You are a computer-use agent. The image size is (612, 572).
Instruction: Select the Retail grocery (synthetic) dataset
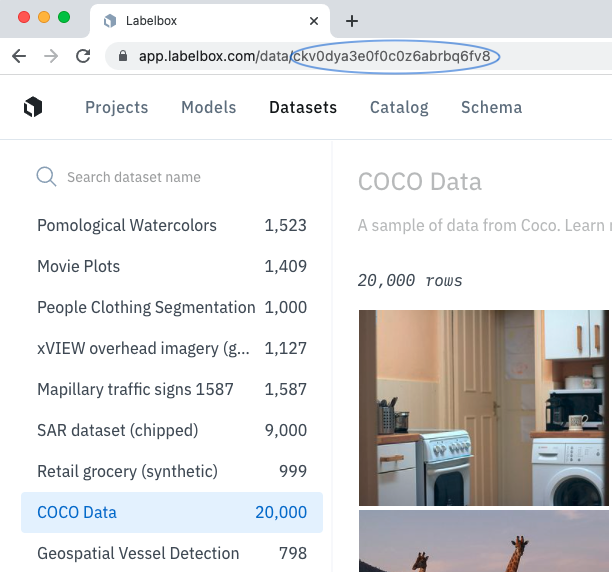coord(172,471)
